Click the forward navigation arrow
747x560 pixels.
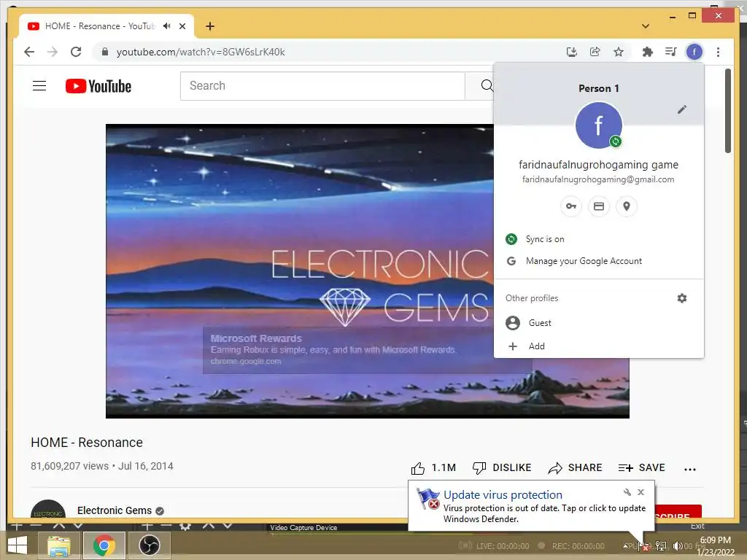click(53, 52)
